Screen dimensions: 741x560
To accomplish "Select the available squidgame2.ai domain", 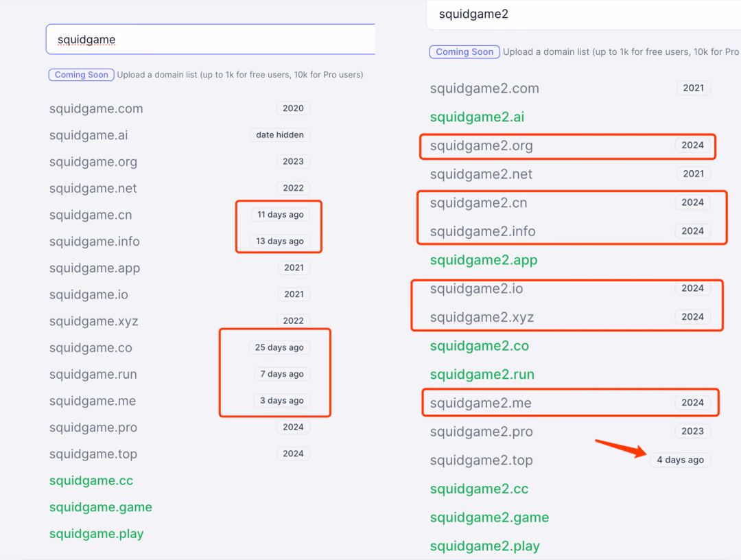I will [478, 117].
